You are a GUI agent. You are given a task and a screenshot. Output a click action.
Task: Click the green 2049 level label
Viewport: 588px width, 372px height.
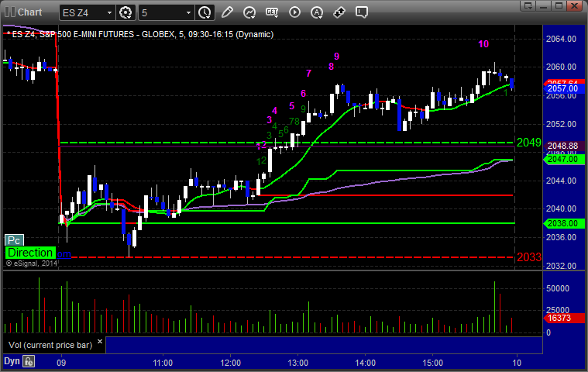(x=529, y=143)
